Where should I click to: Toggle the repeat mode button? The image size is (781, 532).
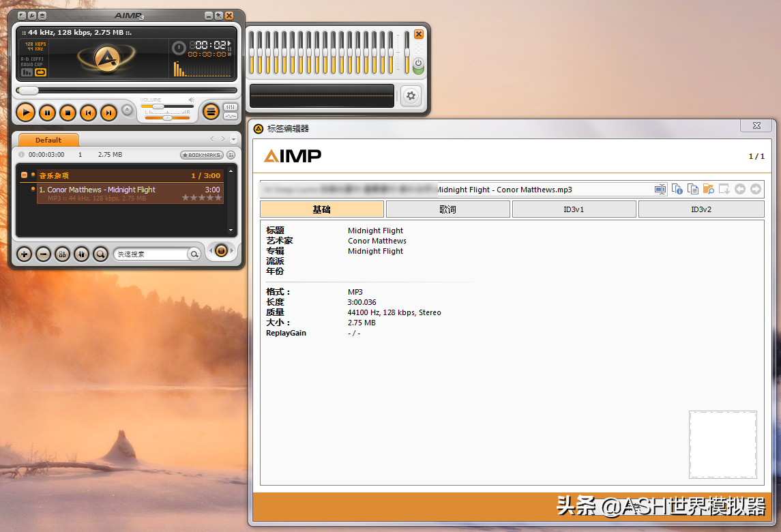pos(40,72)
